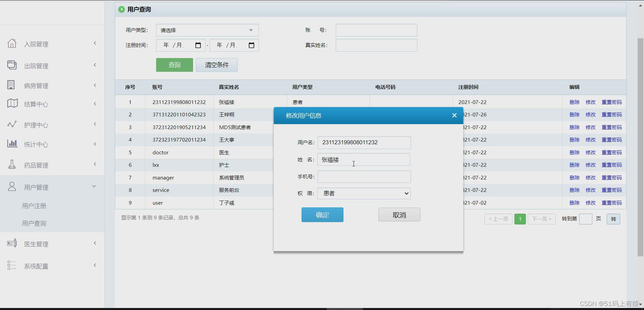The width and height of the screenshot is (644, 310).
Task: Click the 统计中心 bar-chart icon
Action: coord(12,144)
